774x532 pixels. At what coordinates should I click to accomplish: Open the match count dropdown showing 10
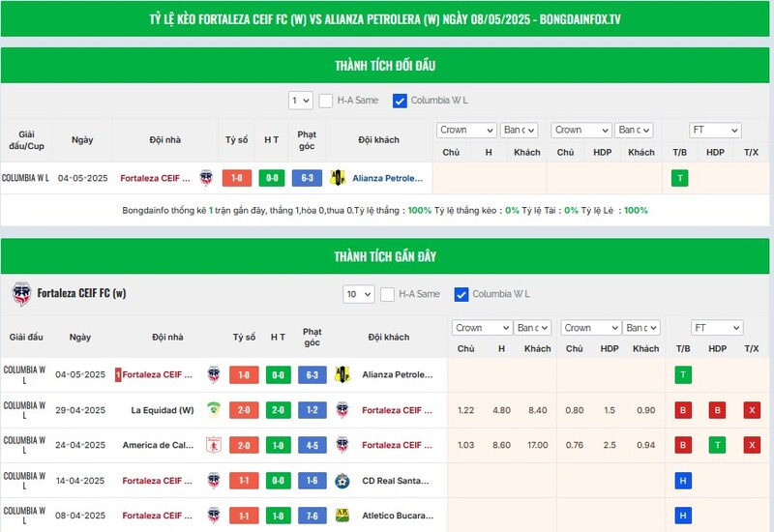[358, 294]
